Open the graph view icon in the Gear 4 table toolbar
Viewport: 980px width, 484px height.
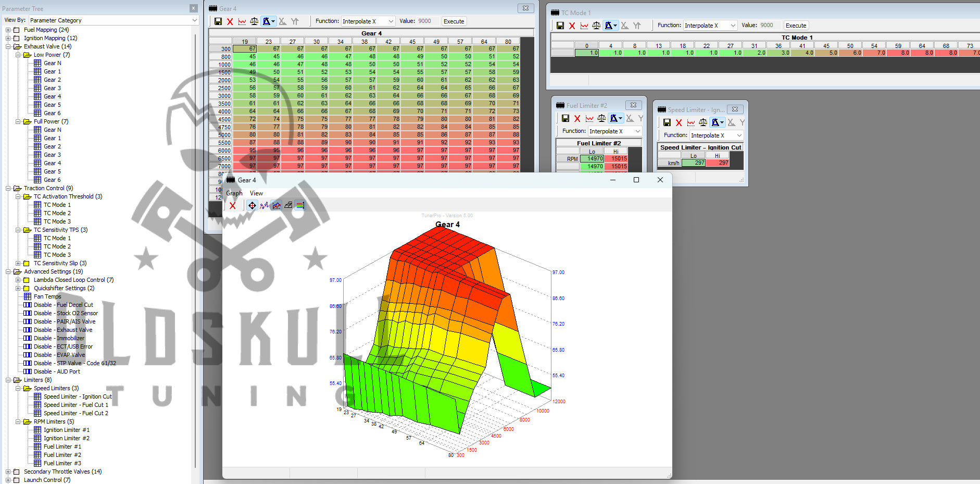point(242,21)
